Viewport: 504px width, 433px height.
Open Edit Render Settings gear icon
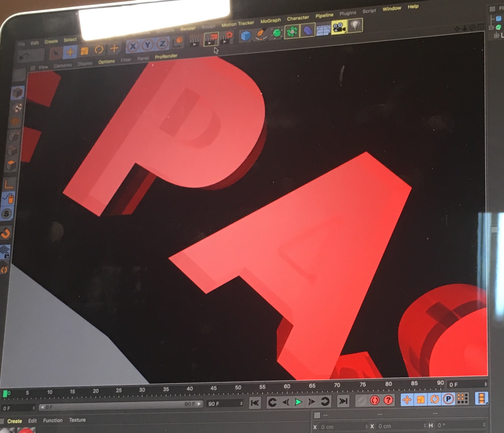coord(227,38)
